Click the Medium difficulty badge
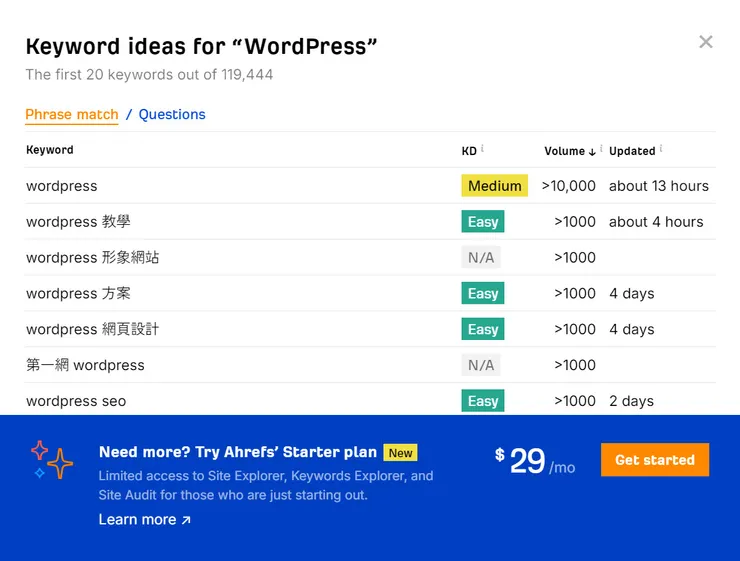 (x=495, y=186)
